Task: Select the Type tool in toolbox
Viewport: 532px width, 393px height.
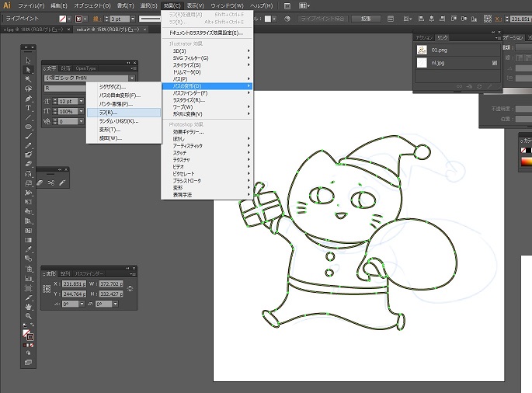Action: pos(28,108)
